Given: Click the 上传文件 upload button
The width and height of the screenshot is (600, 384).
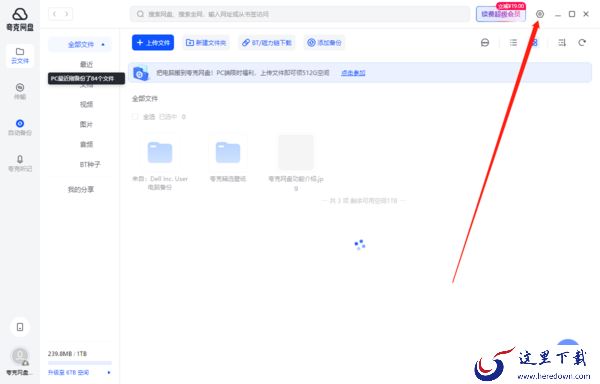Looking at the screenshot, I should click(153, 42).
